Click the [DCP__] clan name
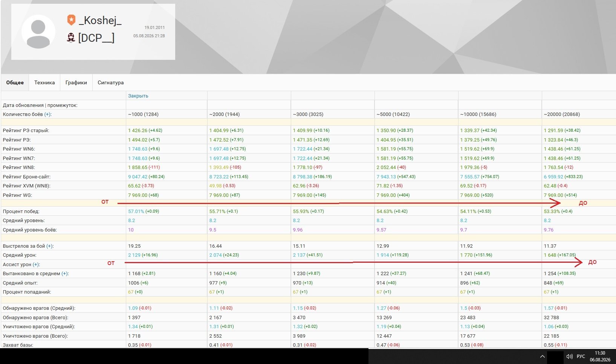This screenshot has width=616, height=364. tap(96, 38)
